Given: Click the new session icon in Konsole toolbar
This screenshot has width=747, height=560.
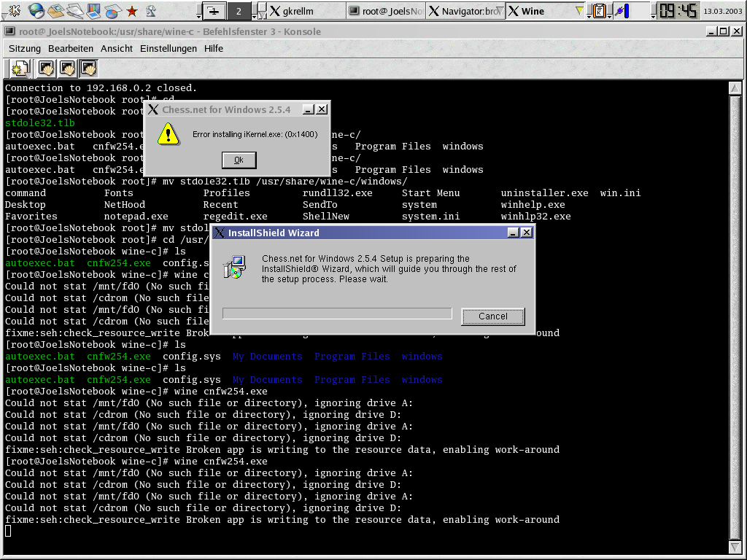Looking at the screenshot, I should click(x=18, y=69).
